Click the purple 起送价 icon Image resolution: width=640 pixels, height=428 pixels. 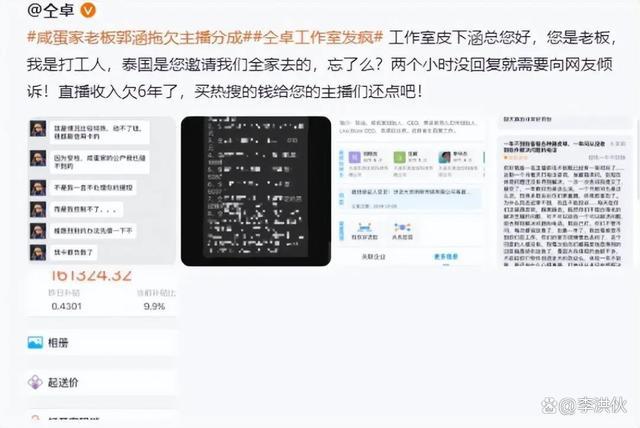coord(35,382)
